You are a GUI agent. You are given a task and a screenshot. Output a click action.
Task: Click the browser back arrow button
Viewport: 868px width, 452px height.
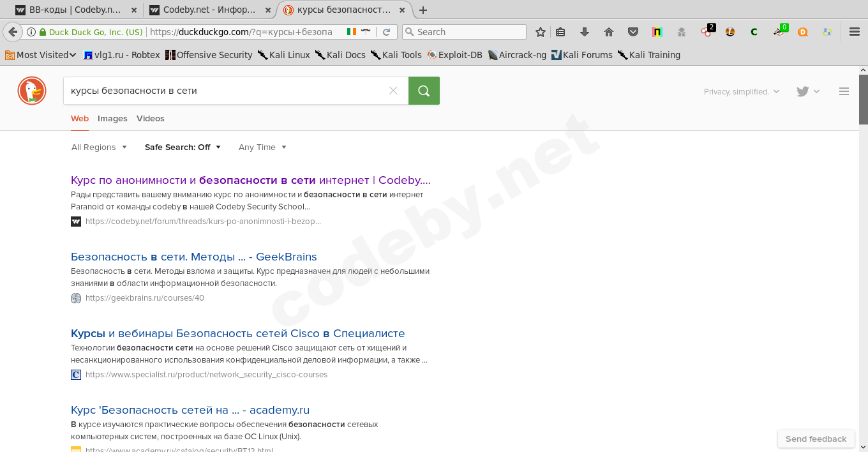click(13, 32)
